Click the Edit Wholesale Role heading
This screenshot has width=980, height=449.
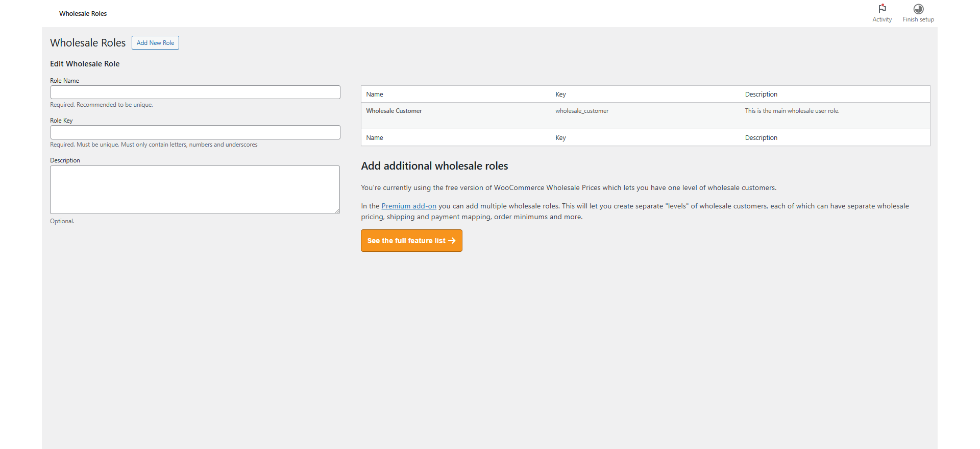(x=85, y=64)
